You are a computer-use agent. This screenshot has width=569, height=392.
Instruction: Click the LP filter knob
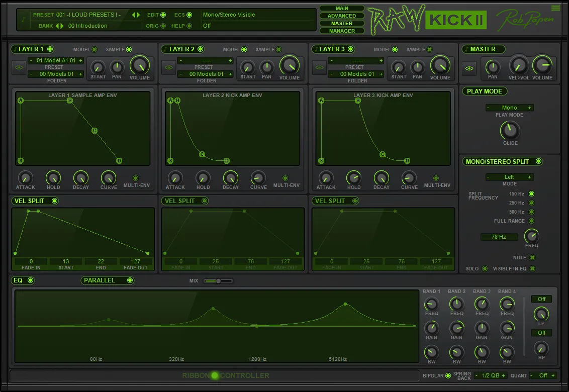[541, 314]
